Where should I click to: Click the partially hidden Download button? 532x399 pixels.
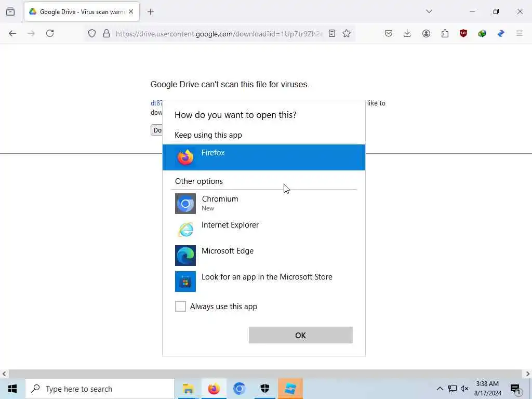click(x=156, y=130)
